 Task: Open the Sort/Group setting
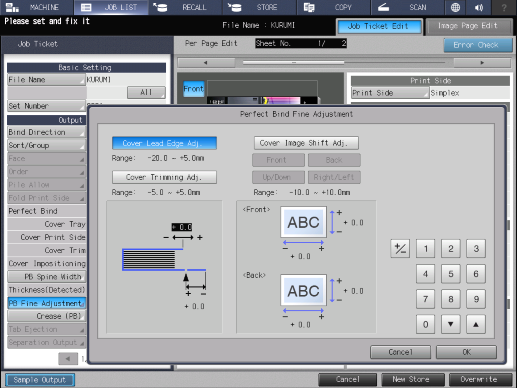point(46,145)
